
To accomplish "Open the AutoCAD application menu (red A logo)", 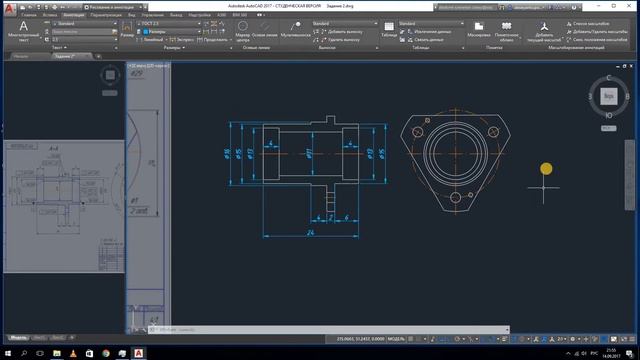I will click(x=9, y=8).
